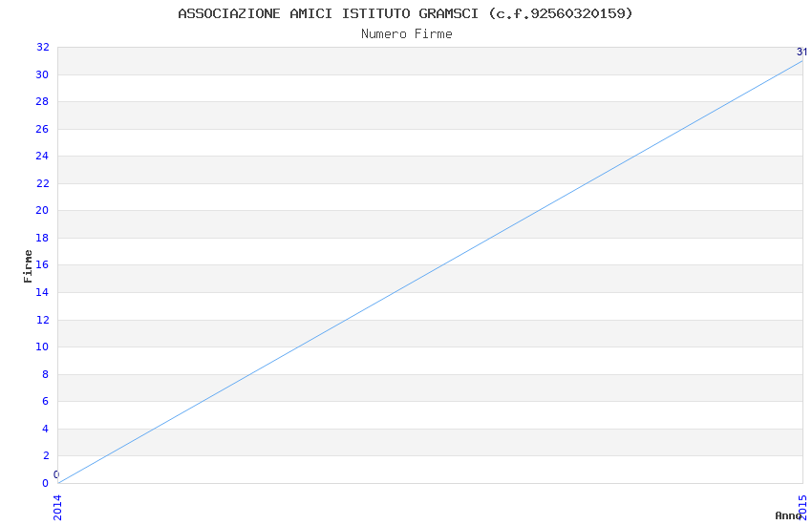The image size is (812, 525).
Task: Click the 'Anno' x-axis label
Action: [x=788, y=515]
